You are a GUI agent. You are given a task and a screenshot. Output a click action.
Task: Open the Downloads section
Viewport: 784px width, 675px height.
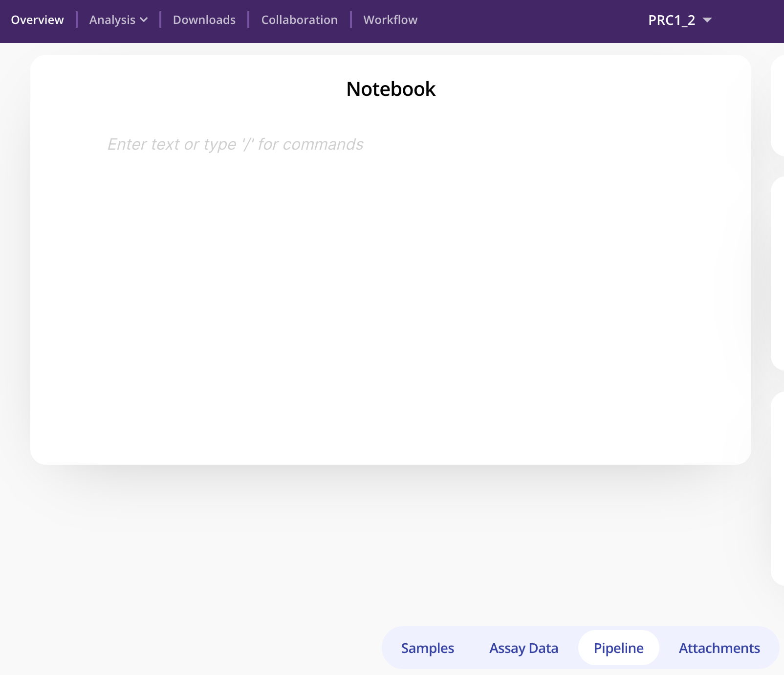[204, 20]
